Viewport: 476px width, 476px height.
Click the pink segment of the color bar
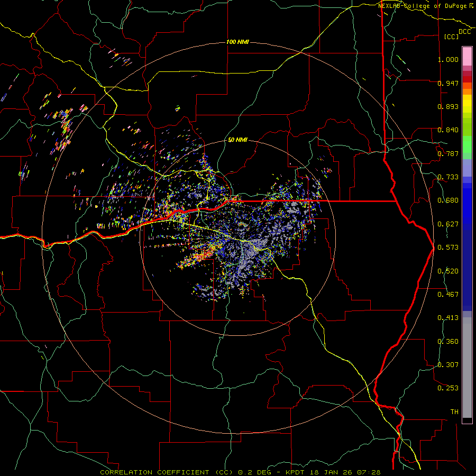pyautogui.click(x=467, y=57)
